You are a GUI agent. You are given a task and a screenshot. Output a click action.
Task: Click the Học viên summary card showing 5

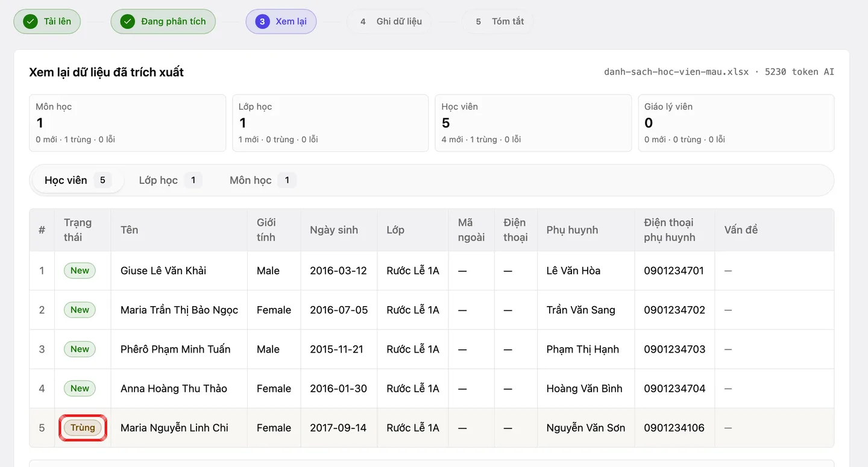coord(533,123)
